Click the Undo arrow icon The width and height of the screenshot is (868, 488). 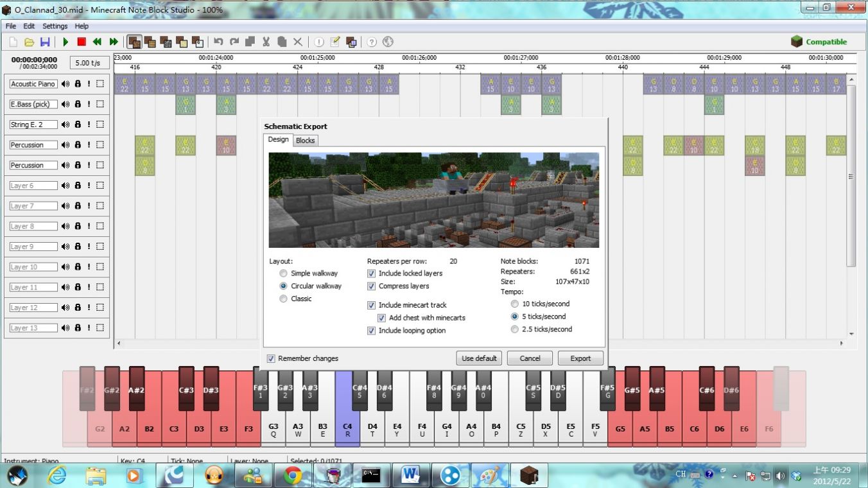pos(218,42)
